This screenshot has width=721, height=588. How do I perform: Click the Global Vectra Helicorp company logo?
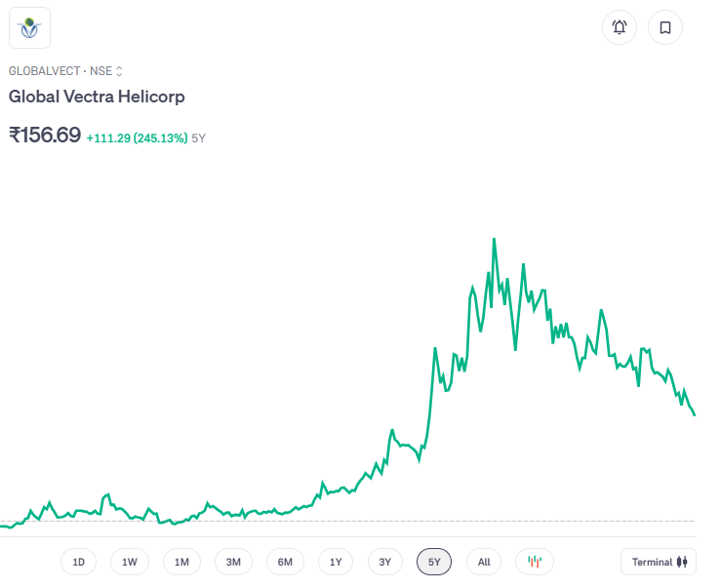(29, 27)
